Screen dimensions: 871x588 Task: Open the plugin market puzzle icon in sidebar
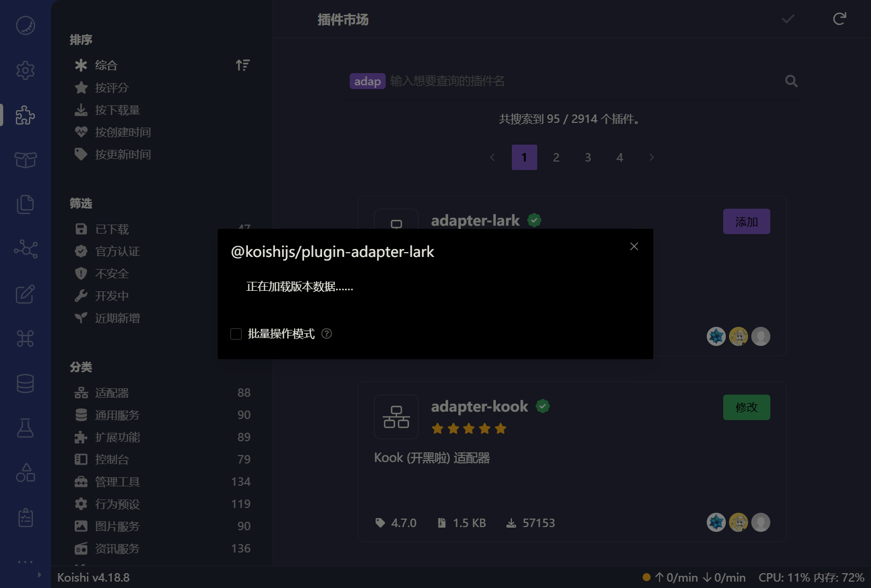pos(25,115)
